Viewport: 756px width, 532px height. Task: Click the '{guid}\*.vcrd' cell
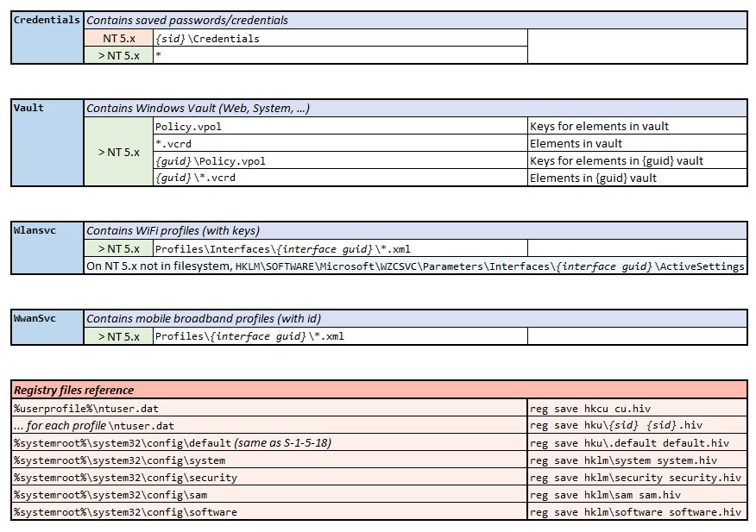tap(340, 178)
